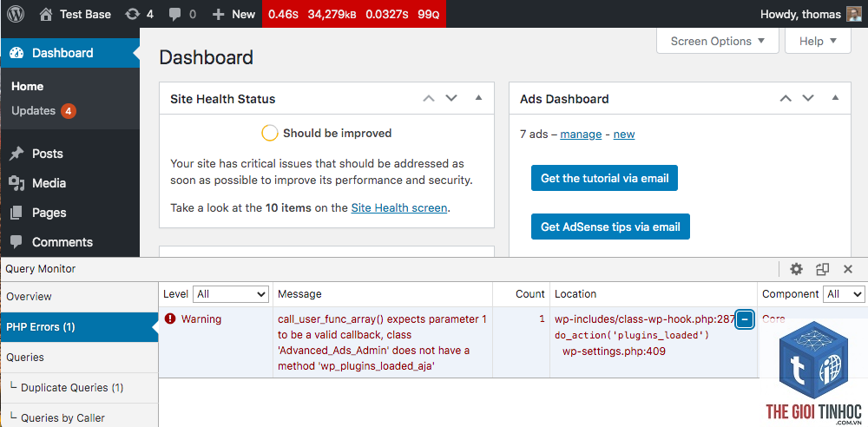Open the Updates submenu item
This screenshot has height=427, width=868.
click(x=43, y=111)
